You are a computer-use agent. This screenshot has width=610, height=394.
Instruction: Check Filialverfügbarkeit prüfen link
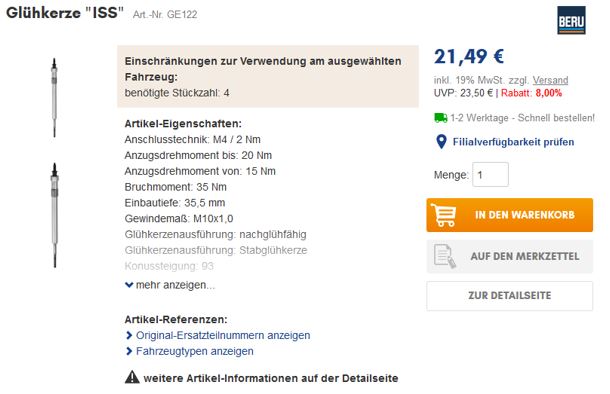[x=513, y=142]
